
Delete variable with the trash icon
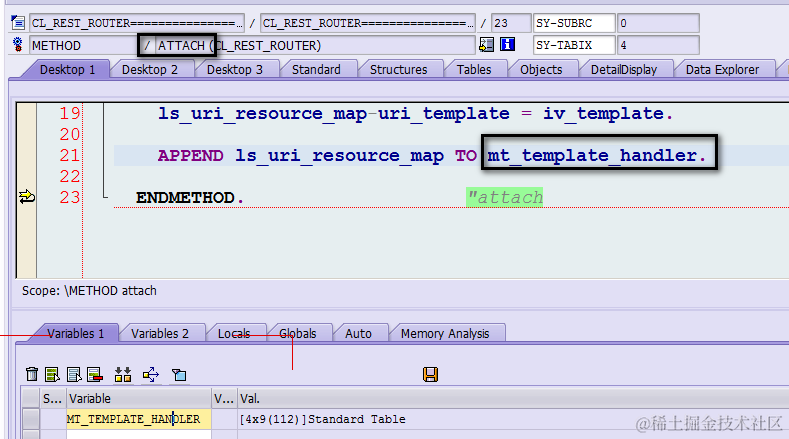[x=32, y=374]
